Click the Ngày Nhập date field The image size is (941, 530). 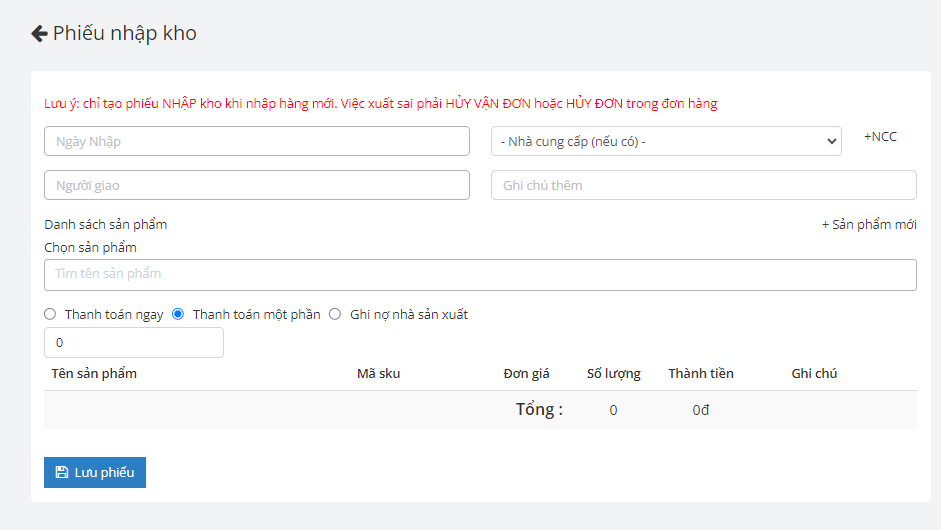(256, 141)
